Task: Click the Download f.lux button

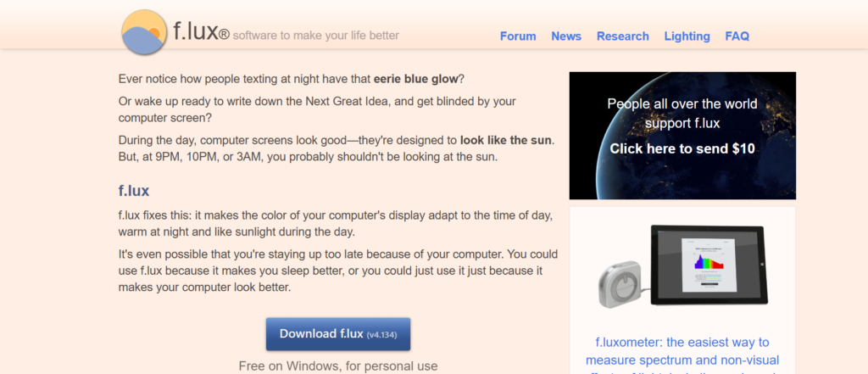Action: click(337, 334)
